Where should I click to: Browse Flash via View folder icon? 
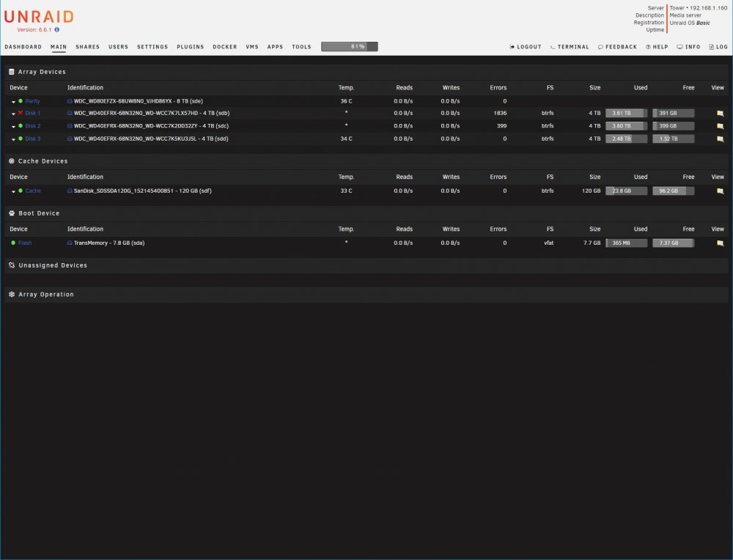[720, 243]
